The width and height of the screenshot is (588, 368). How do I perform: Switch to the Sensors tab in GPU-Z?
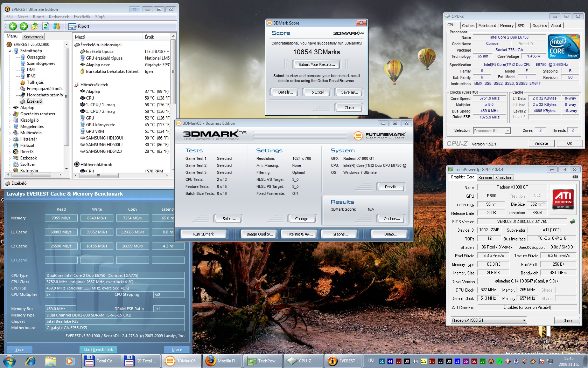tap(485, 178)
